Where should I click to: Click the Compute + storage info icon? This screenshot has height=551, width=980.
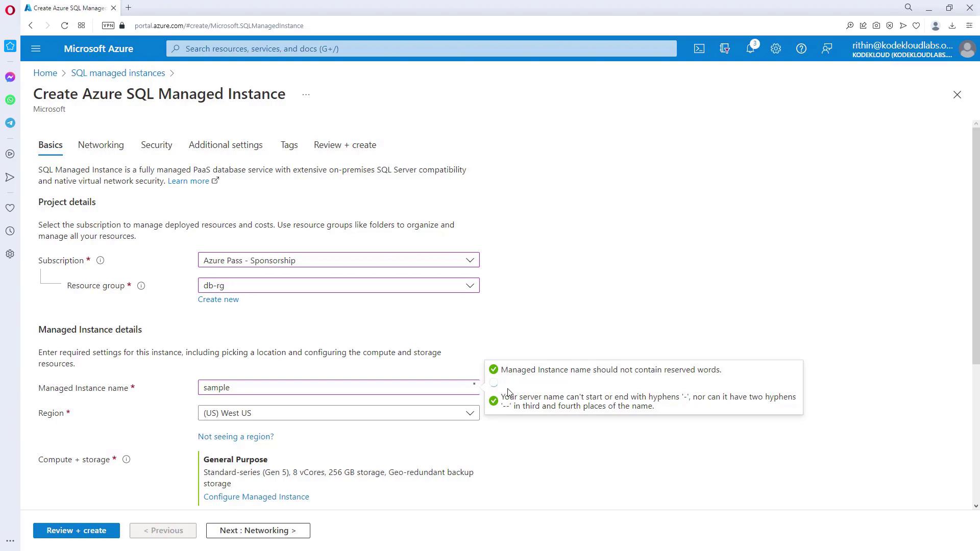click(x=126, y=460)
